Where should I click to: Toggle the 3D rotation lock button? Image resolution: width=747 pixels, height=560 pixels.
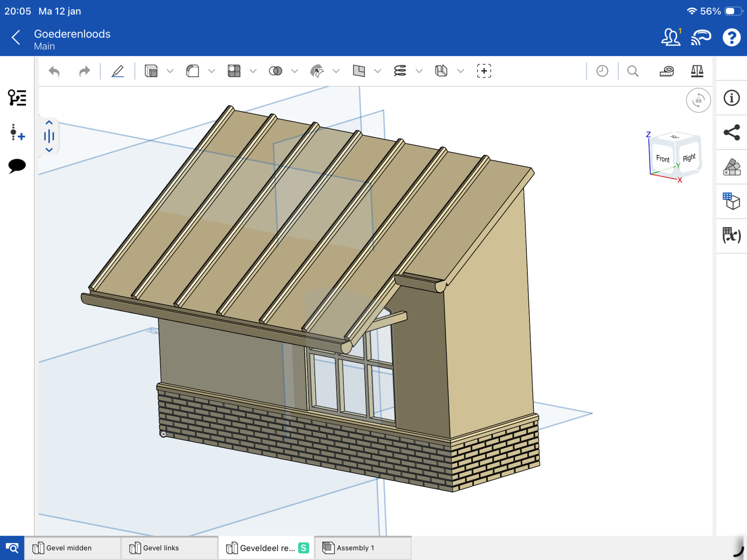coord(698,100)
